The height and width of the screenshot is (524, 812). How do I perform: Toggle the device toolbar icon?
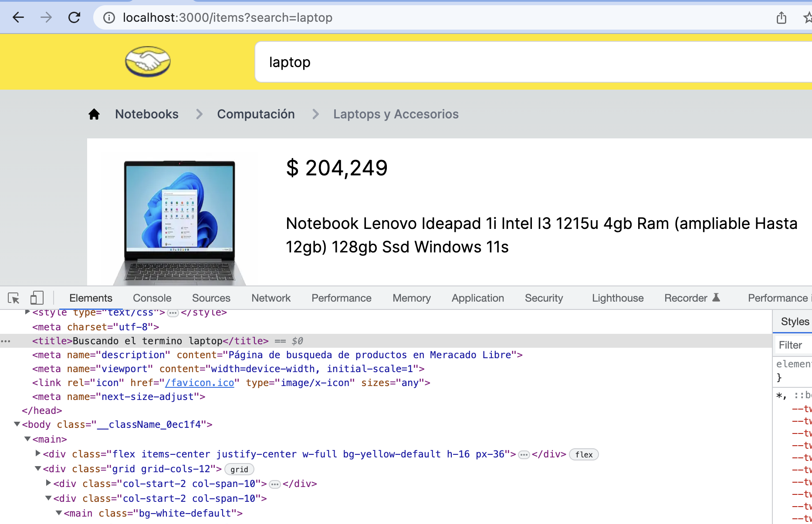click(x=37, y=298)
